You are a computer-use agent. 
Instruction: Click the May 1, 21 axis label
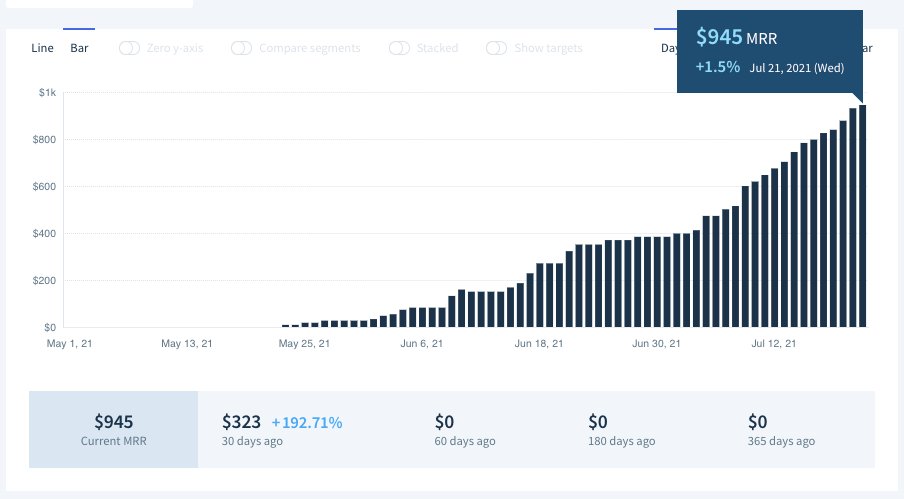(x=69, y=343)
